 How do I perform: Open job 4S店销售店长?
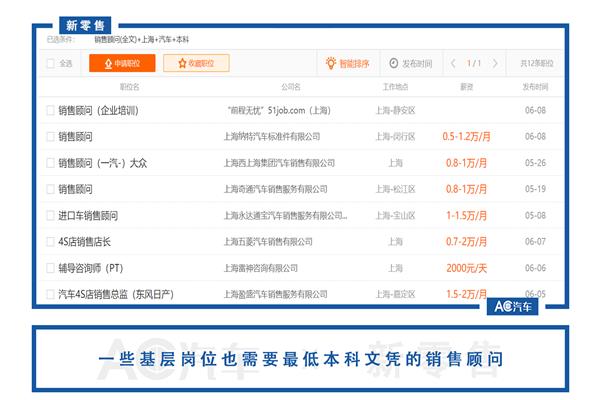tap(85, 242)
